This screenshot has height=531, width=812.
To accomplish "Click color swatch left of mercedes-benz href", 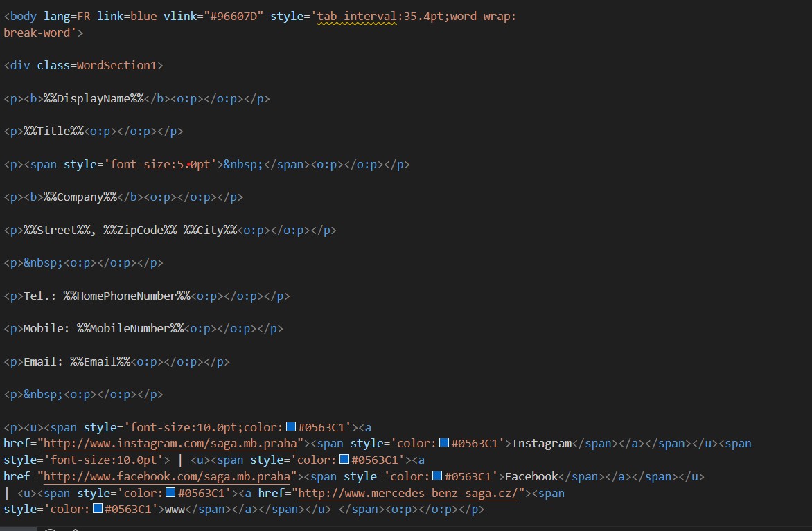I will point(170,493).
